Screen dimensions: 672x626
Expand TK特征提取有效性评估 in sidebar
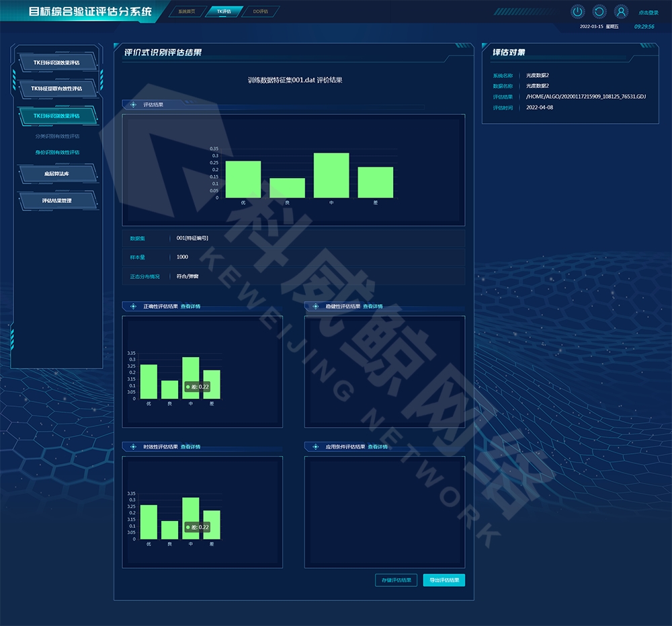coord(56,89)
